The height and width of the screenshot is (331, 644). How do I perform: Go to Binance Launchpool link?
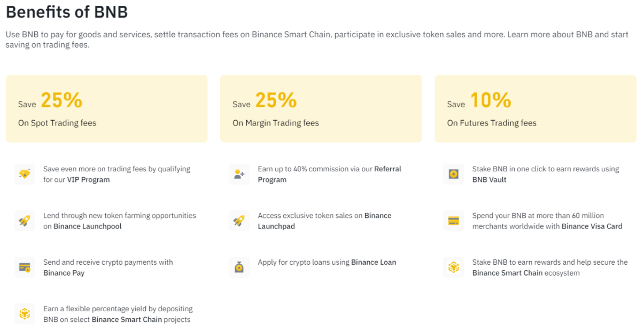tap(87, 226)
